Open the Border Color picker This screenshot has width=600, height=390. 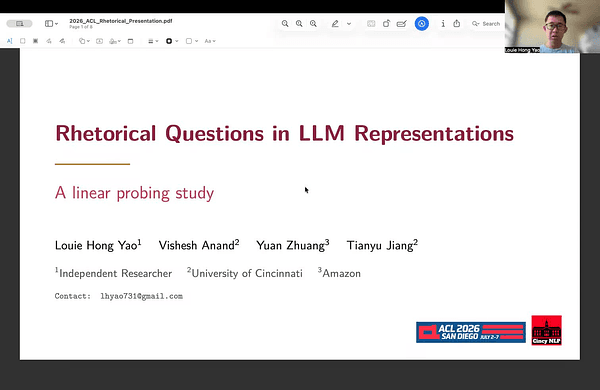(x=172, y=41)
